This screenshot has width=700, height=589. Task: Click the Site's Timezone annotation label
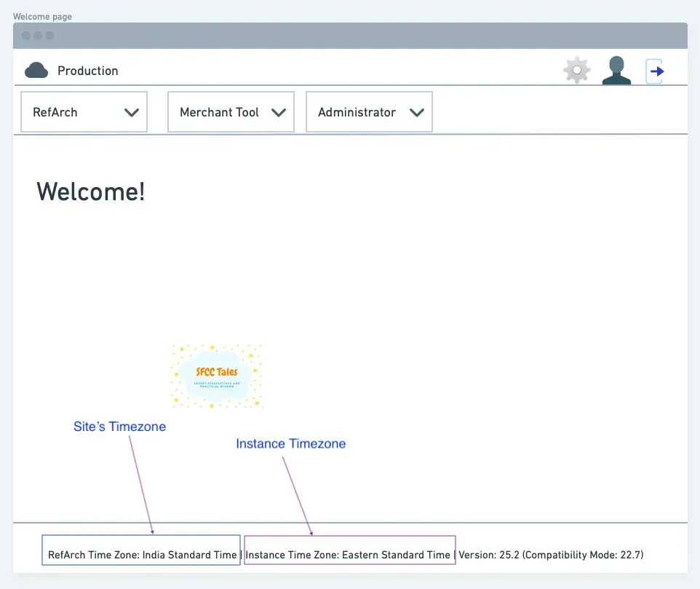pyautogui.click(x=119, y=427)
